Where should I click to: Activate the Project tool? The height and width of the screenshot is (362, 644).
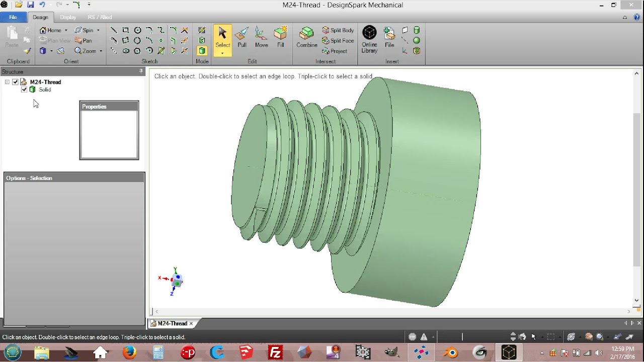point(335,51)
